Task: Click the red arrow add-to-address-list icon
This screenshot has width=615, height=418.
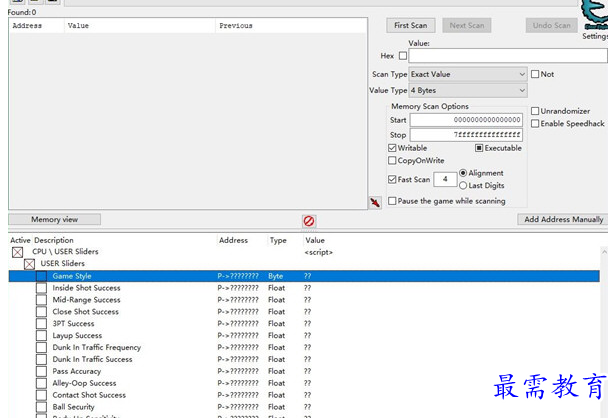Action: (x=375, y=202)
